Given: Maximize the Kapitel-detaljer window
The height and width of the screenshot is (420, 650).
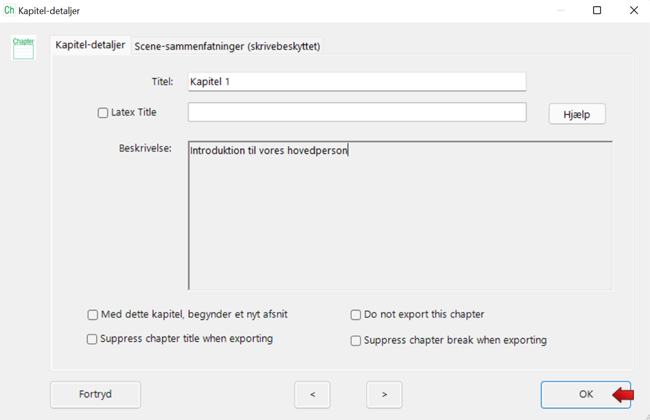Looking at the screenshot, I should pyautogui.click(x=597, y=10).
